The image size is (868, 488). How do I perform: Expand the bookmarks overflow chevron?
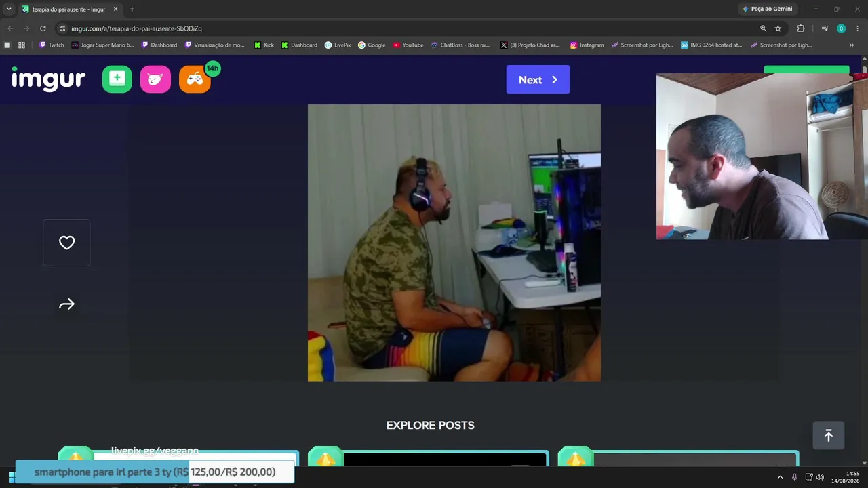click(852, 45)
